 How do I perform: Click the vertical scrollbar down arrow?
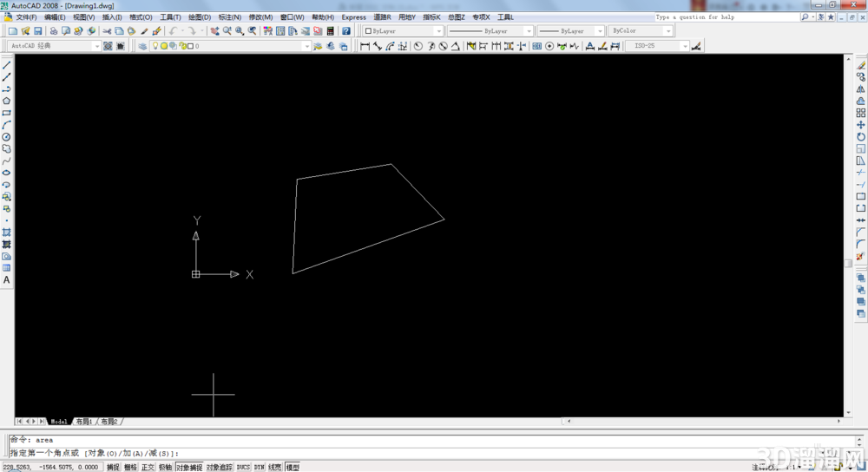848,413
